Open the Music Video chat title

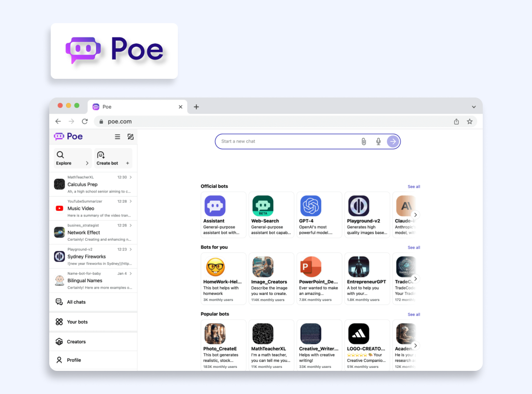[81, 208]
